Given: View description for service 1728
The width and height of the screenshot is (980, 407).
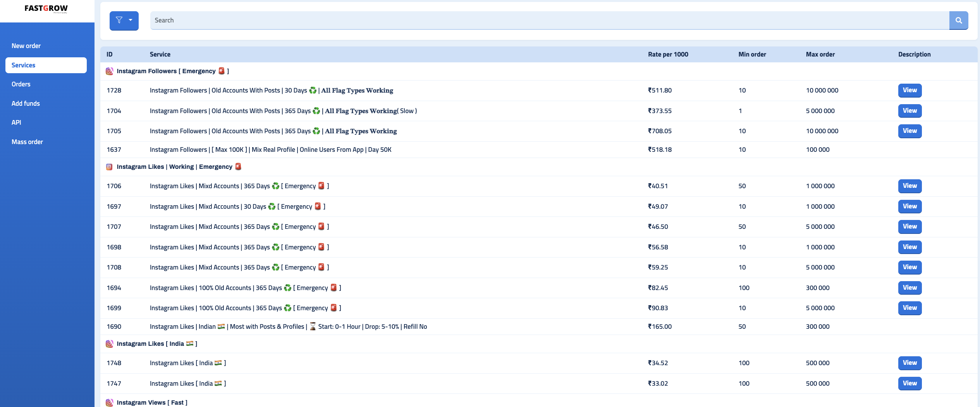Looking at the screenshot, I should (910, 90).
